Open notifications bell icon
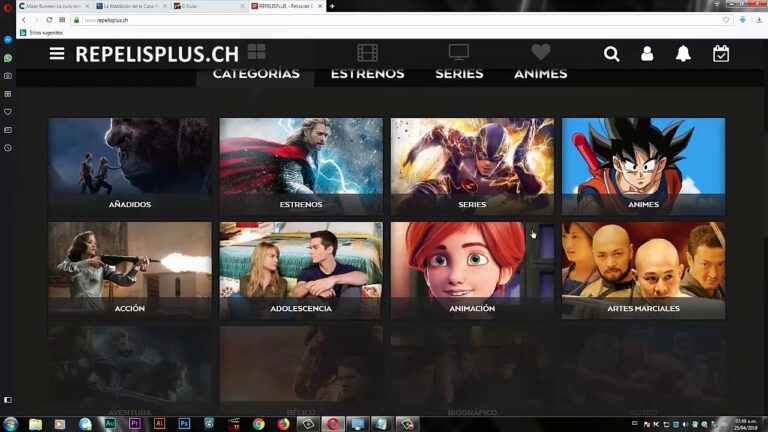This screenshot has height=432, width=768. [683, 54]
